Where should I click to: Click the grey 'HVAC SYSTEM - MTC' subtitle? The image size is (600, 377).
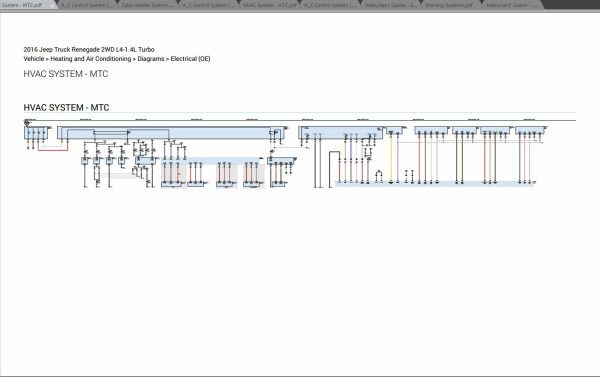(66, 74)
